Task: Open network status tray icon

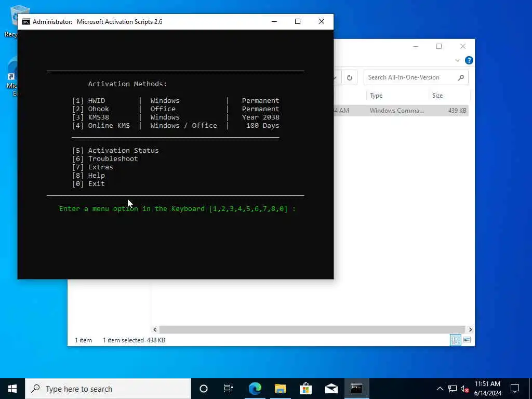Action: point(453,389)
